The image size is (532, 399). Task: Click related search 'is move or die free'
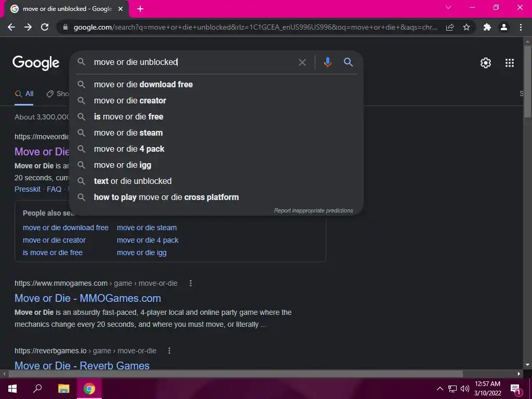pyautogui.click(x=52, y=253)
